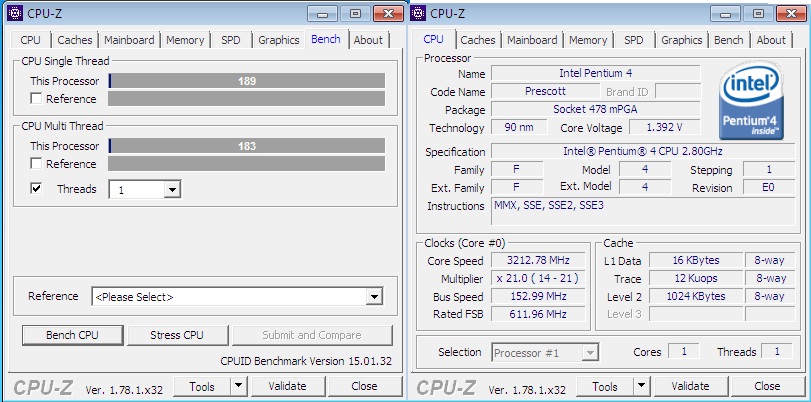Click Validate button in right window
811x402 pixels.
(x=690, y=385)
